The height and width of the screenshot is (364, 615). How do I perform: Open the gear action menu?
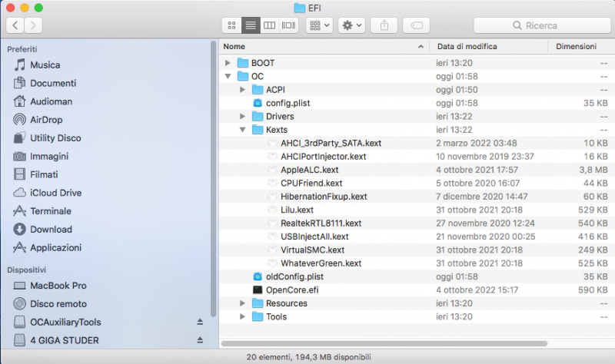352,25
